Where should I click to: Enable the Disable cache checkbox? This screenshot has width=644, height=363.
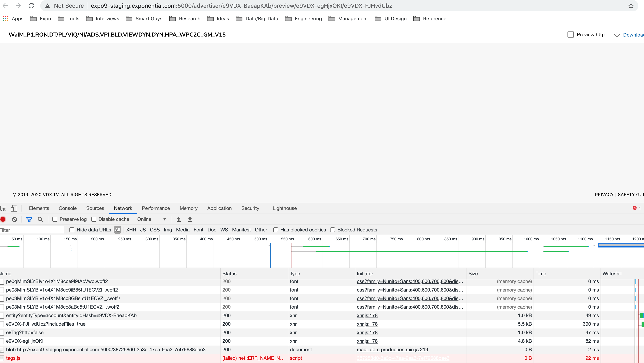(94, 219)
